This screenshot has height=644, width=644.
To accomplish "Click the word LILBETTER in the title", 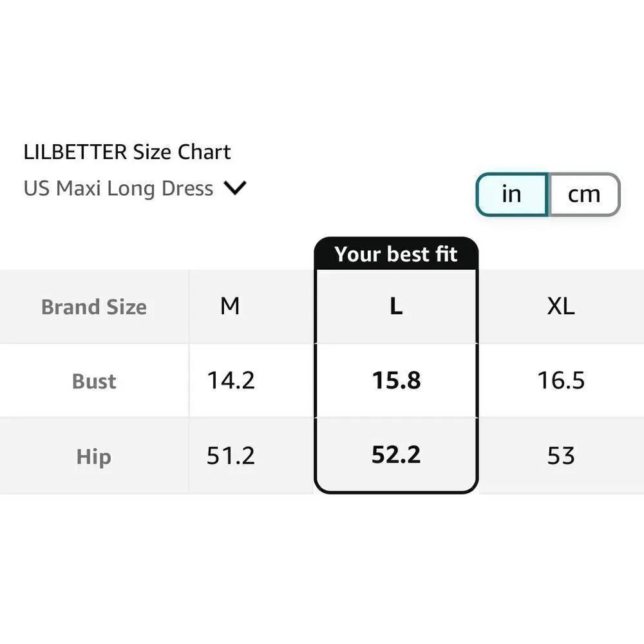I will [x=75, y=152].
